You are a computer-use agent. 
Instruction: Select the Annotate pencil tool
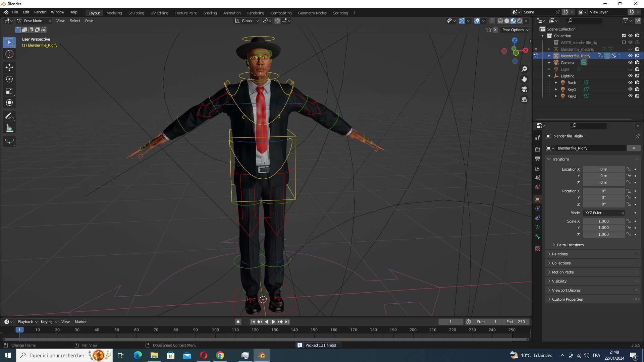click(x=9, y=116)
